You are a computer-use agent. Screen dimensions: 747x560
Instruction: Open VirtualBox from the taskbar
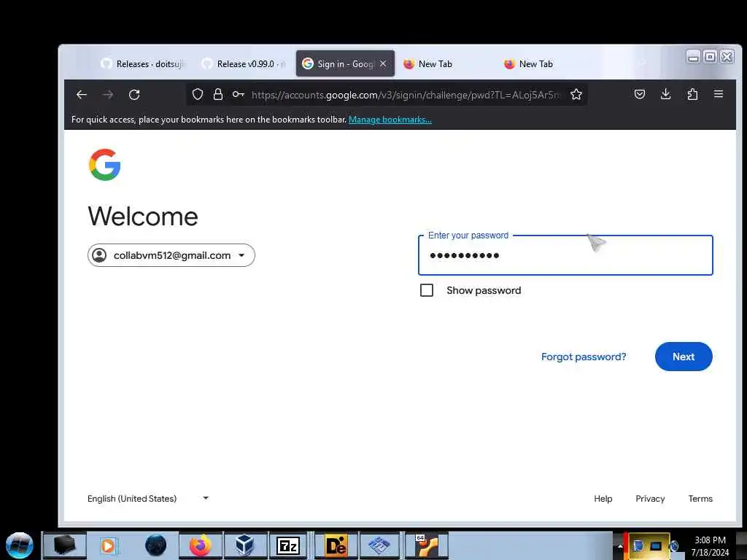[244, 545]
